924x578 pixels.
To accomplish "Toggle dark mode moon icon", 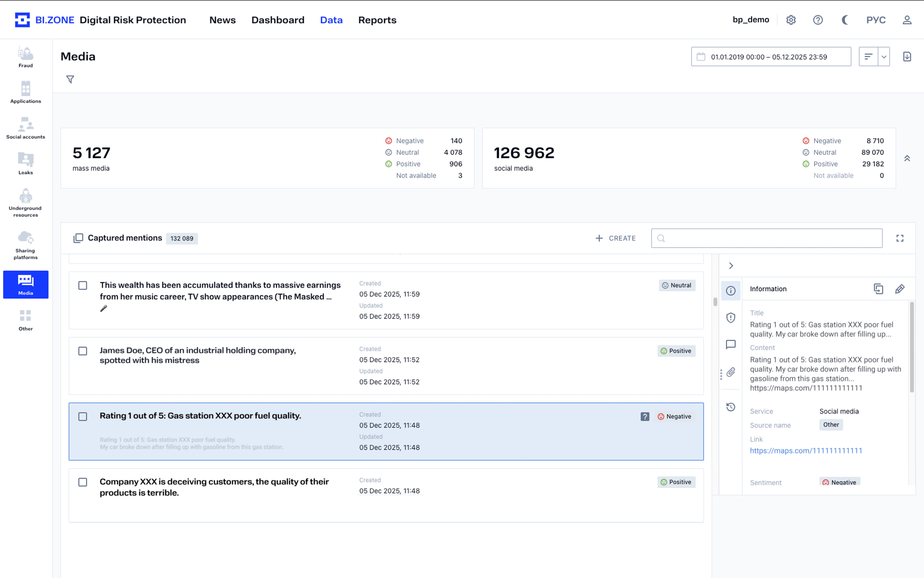I will (845, 20).
